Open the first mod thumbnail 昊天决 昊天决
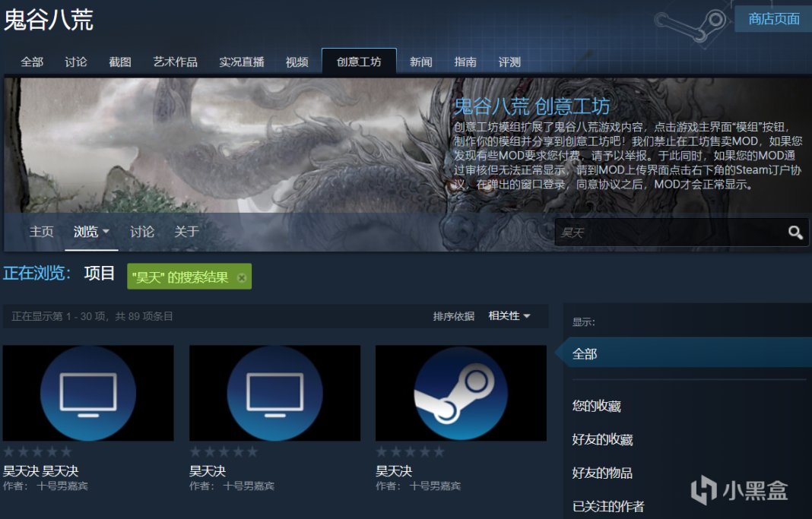 coord(88,394)
